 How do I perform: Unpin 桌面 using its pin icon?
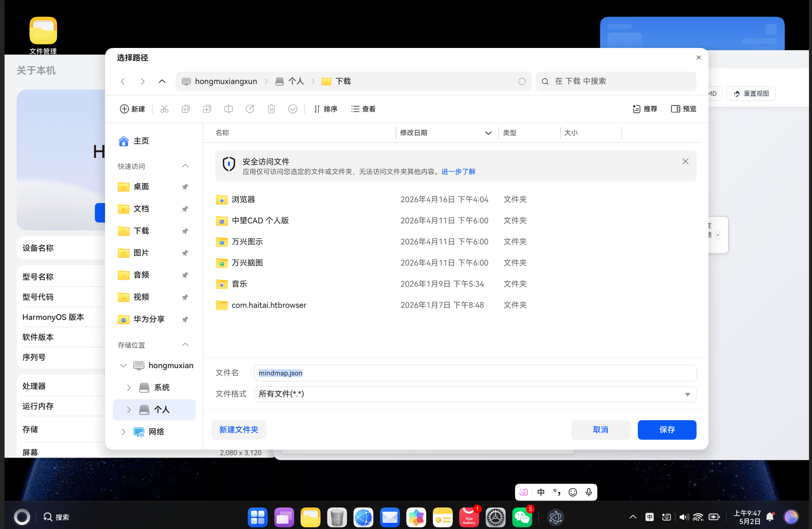point(185,187)
